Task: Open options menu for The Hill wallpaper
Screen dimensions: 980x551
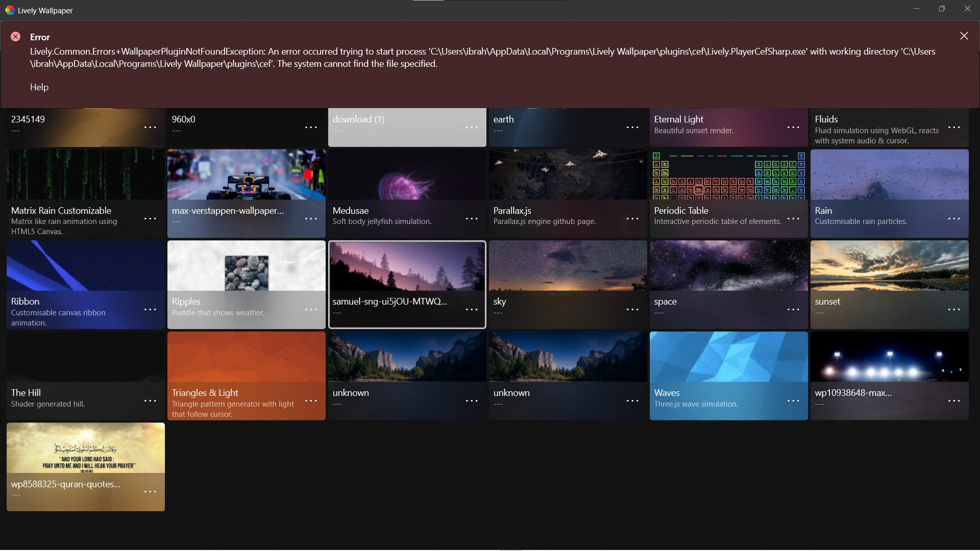Action: pyautogui.click(x=150, y=400)
